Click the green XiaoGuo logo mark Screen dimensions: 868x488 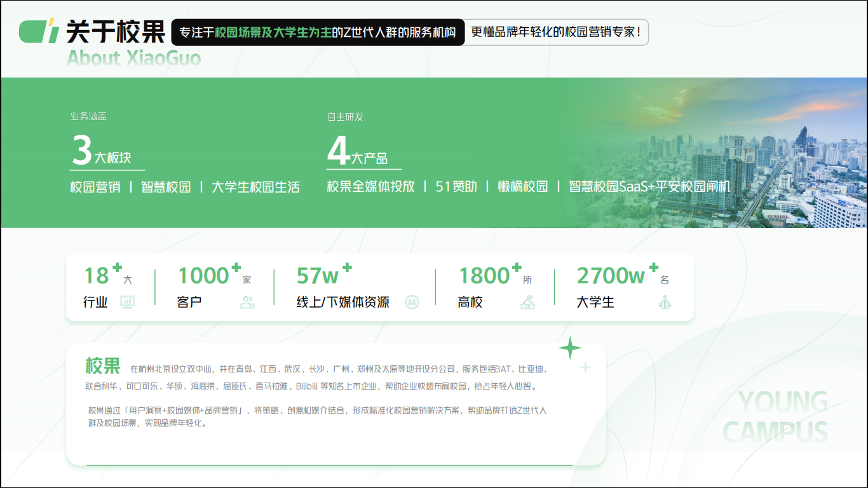coord(39,32)
